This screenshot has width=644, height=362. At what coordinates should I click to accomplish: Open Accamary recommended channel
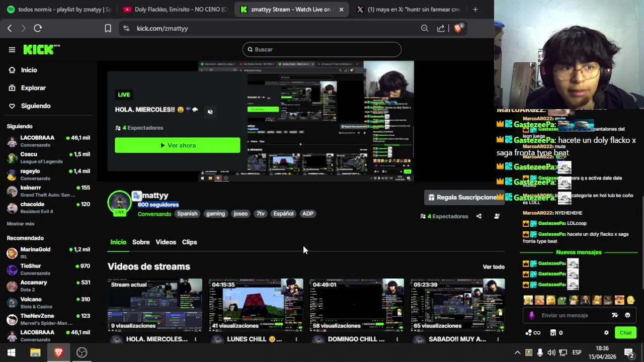click(x=48, y=286)
